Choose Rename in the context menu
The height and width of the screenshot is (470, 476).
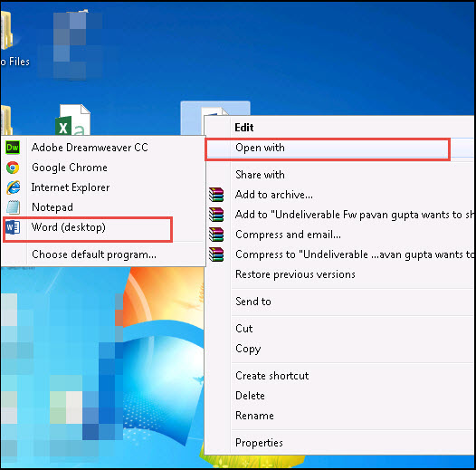click(339, 416)
